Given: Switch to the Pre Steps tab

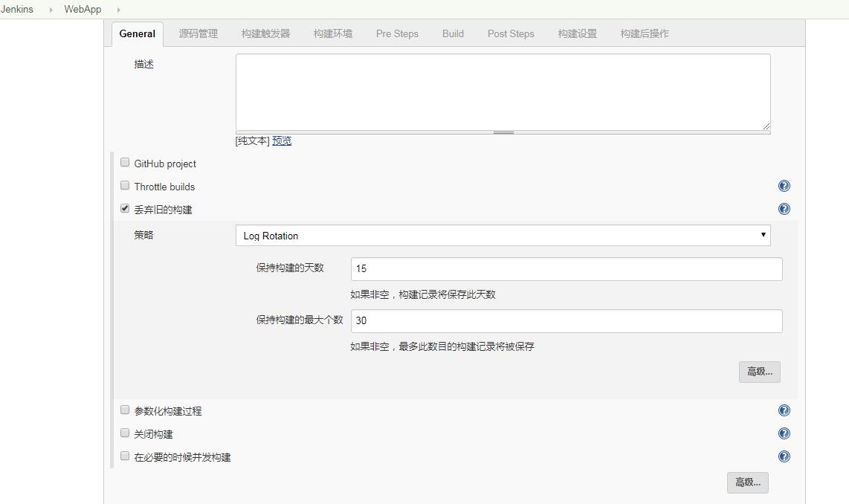Looking at the screenshot, I should point(397,33).
